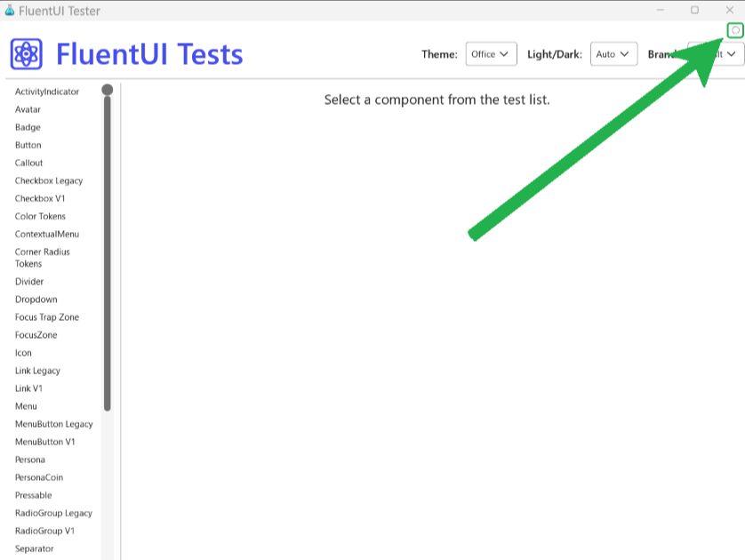745x560 pixels.
Task: Open the RadioGroup V1 test
Action: [44, 531]
